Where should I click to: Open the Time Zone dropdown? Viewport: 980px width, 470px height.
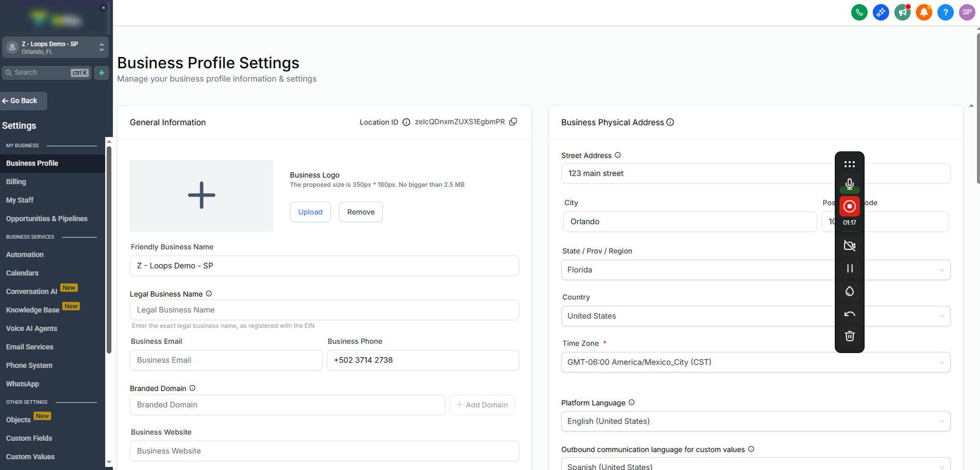756,362
